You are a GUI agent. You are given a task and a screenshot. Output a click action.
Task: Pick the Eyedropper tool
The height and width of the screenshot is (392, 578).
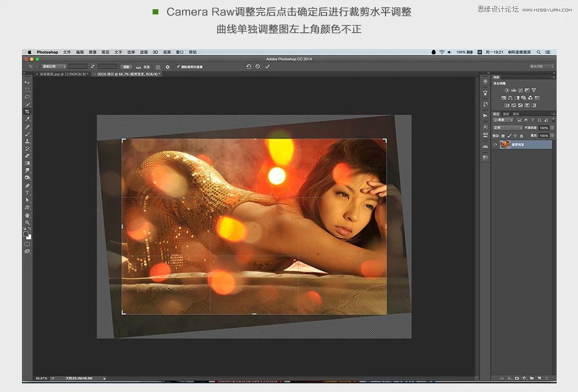click(x=27, y=119)
